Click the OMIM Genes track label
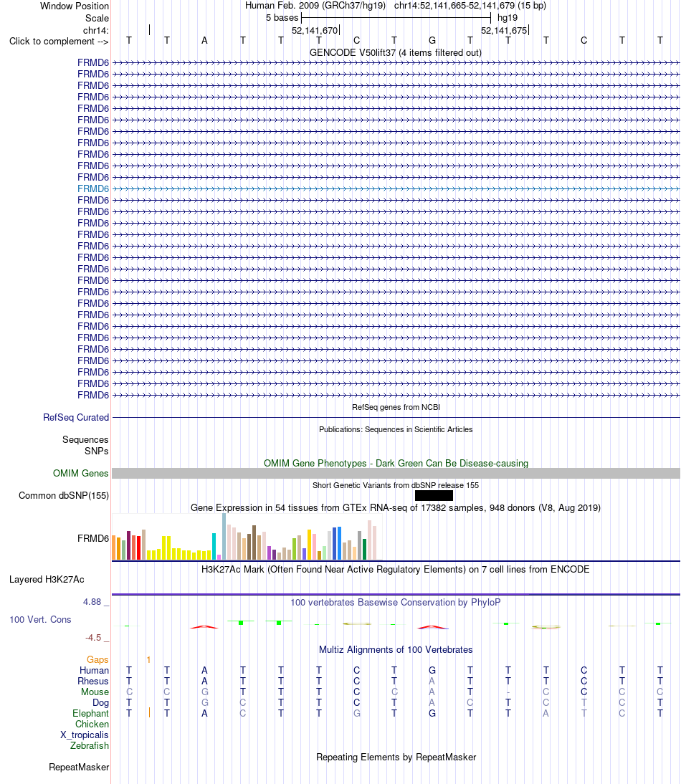The image size is (681, 784). [x=80, y=473]
